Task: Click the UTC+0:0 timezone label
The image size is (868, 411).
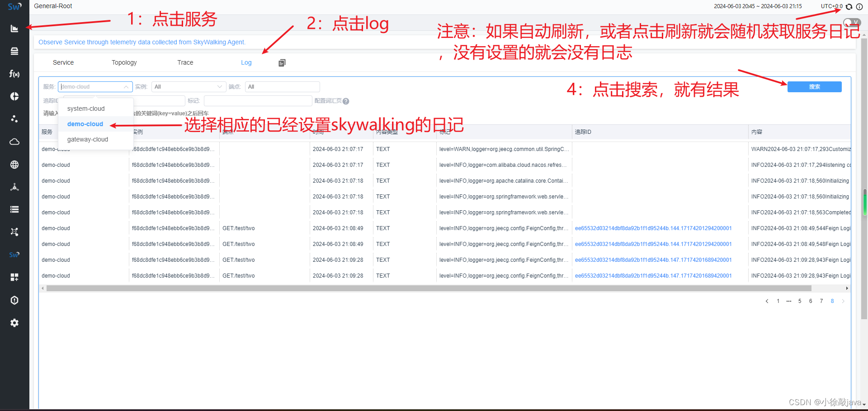Action: pyautogui.click(x=831, y=6)
